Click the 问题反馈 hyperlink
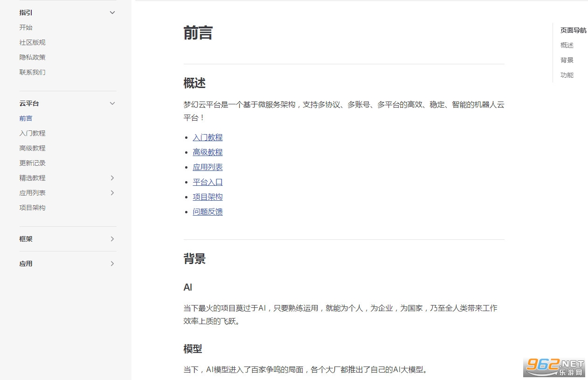The image size is (588, 380). 208,212
